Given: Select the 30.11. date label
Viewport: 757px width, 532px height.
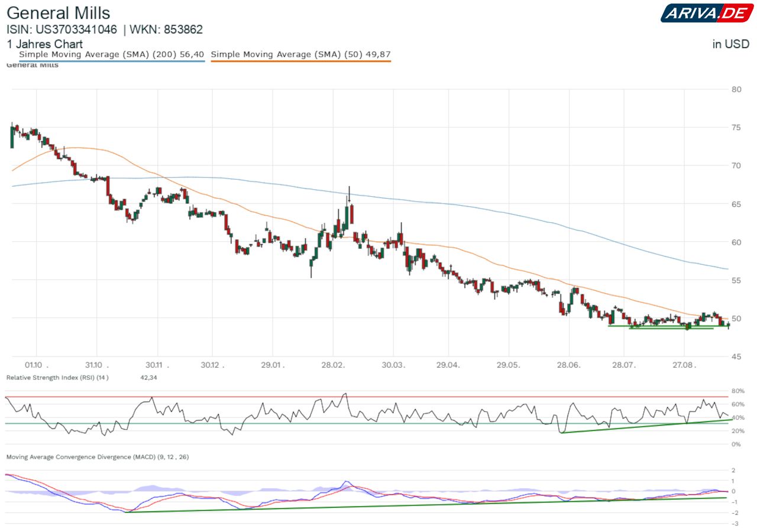Looking at the screenshot, I should pyautogui.click(x=158, y=365).
